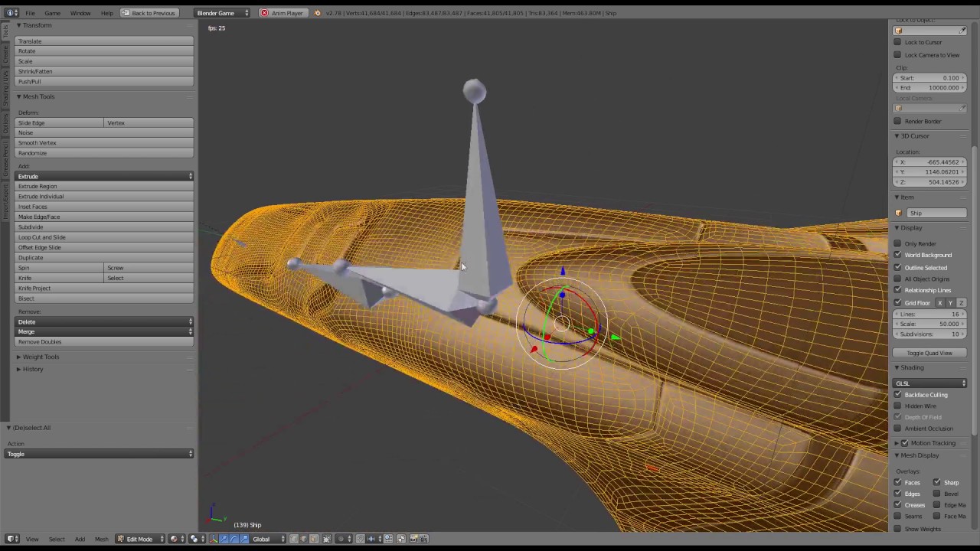Open the Info editor type selector
This screenshot has width=980, height=551.
(x=11, y=13)
